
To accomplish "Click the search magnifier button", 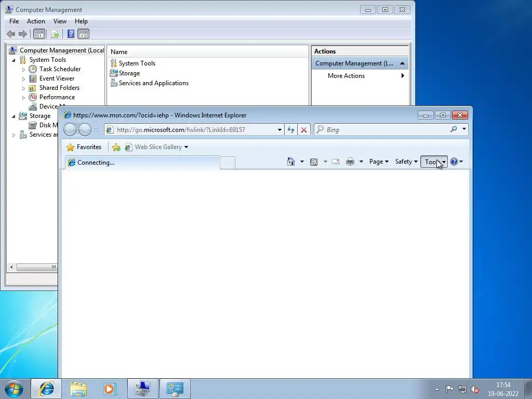I will [x=454, y=129].
